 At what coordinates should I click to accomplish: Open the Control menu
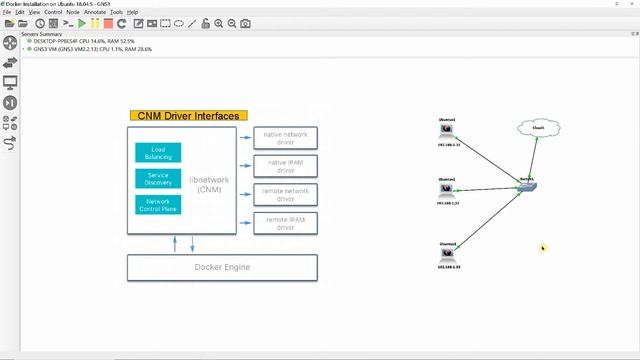click(53, 12)
